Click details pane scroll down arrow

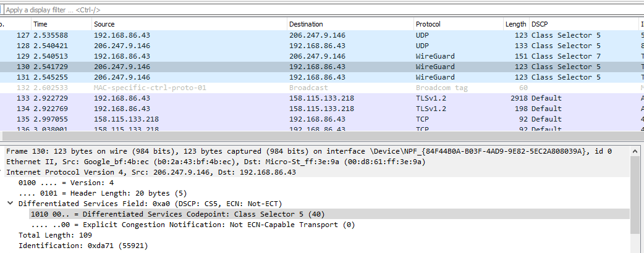click(636, 249)
